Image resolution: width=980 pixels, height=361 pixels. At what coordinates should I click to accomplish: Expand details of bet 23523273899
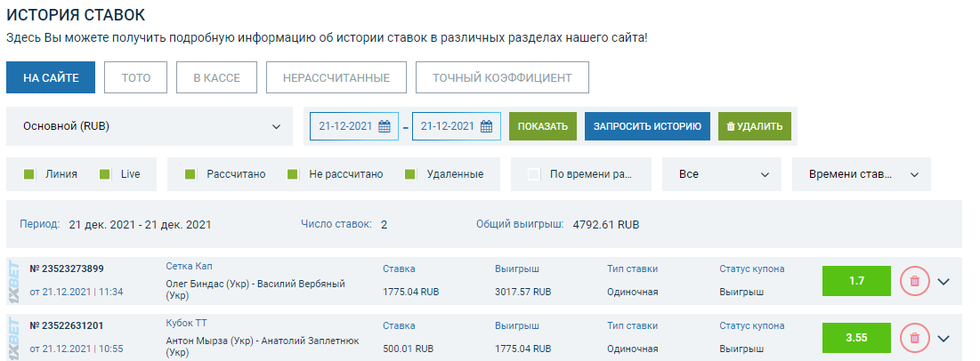[944, 281]
